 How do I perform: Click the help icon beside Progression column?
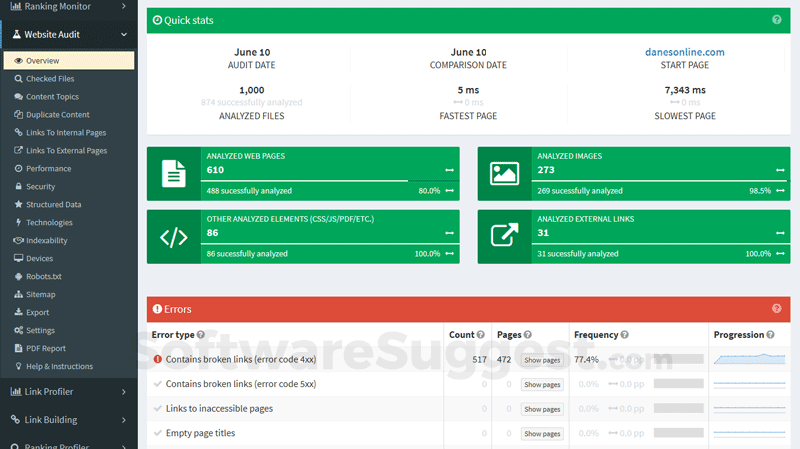(770, 335)
